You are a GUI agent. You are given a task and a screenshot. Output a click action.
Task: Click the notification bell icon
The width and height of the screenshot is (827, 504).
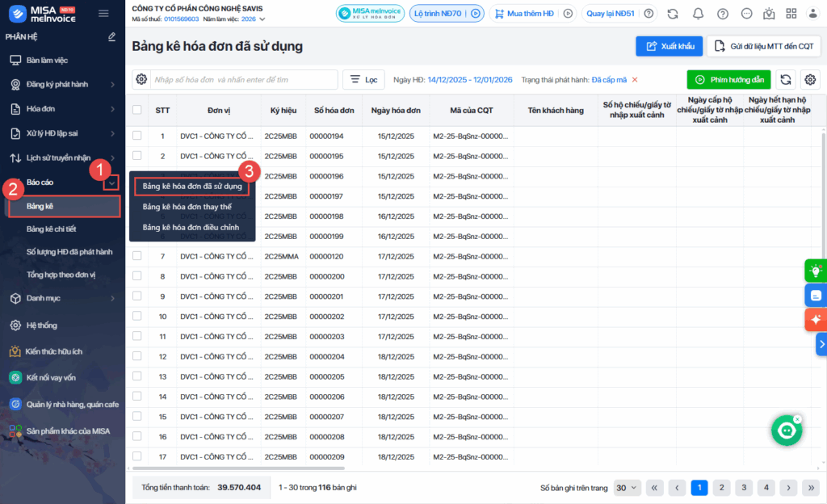(698, 14)
